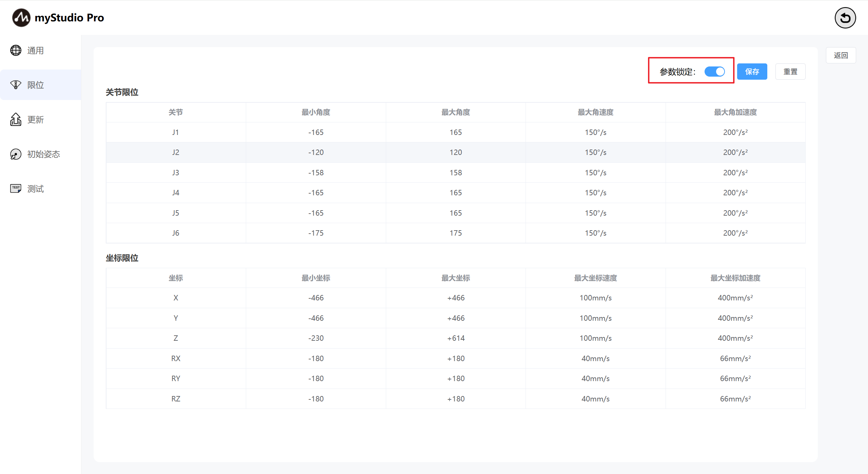Go to the 测试 page
Viewport: 868px width, 474px height.
36,189
